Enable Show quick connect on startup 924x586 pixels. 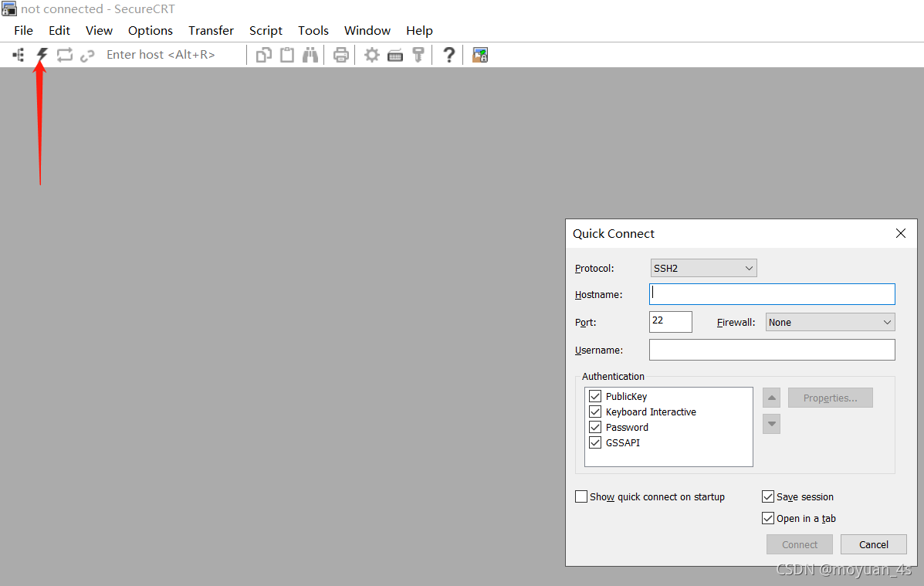581,496
